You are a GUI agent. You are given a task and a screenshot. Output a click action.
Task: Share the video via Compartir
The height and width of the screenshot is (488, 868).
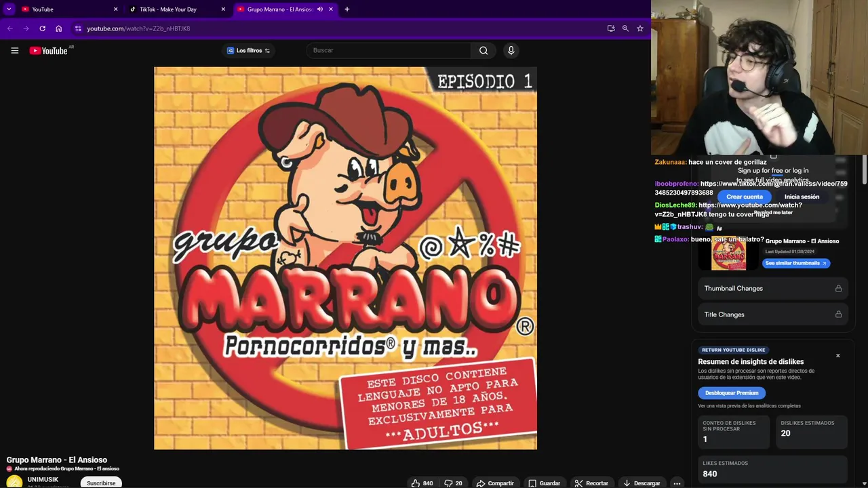tap(495, 483)
